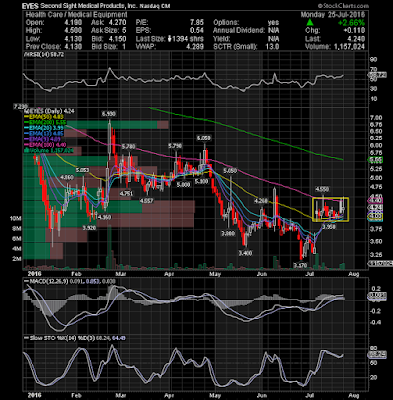Click the Apr label under the volume bars
This screenshot has height=400, width=393.
point(170,274)
